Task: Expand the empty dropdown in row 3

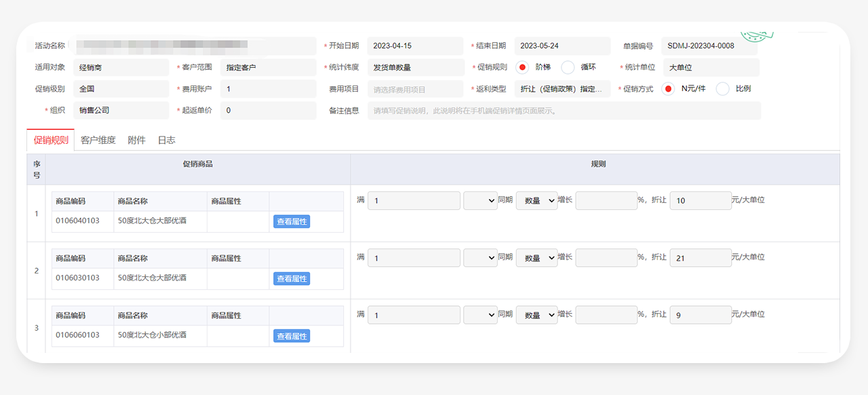Action: click(480, 315)
